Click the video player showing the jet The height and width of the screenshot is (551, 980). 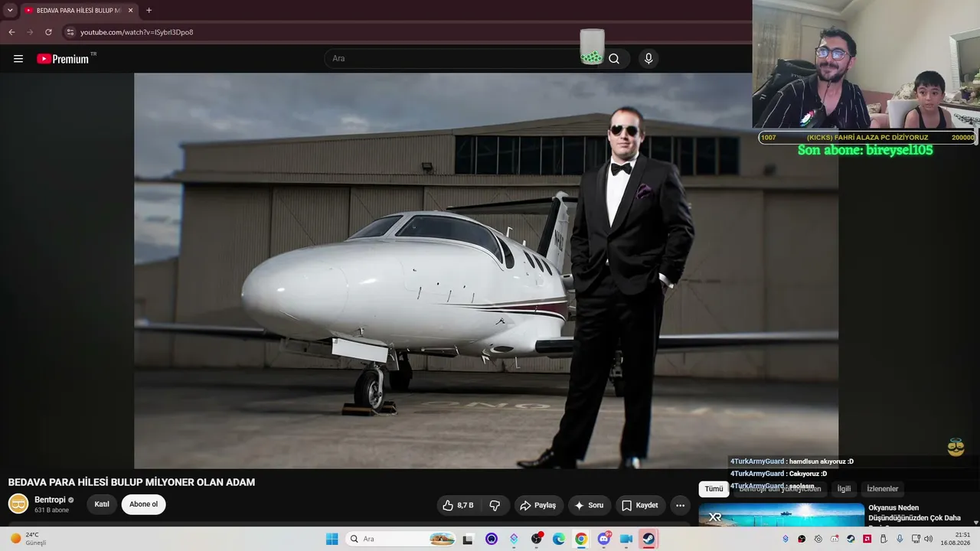(x=486, y=270)
